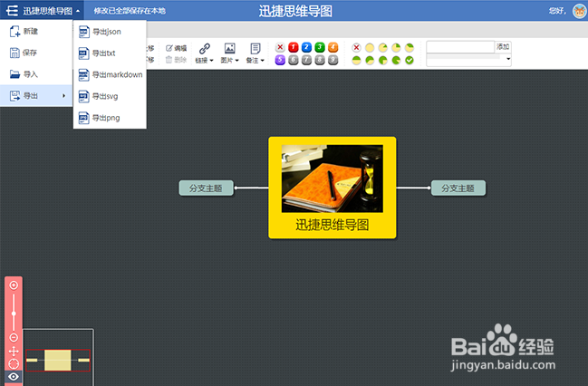Image resolution: width=588 pixels, height=386 pixels.
Task: Select 导出markdown export option
Action: tap(110, 74)
